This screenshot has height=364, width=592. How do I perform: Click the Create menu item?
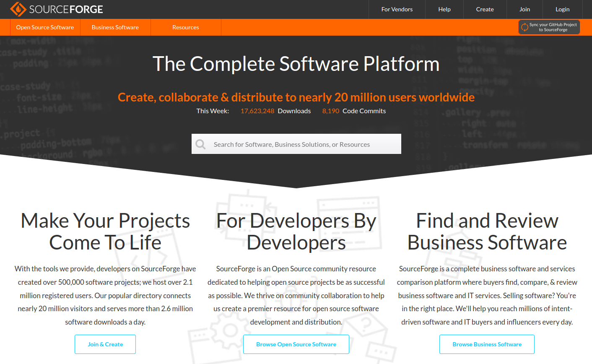click(x=485, y=9)
